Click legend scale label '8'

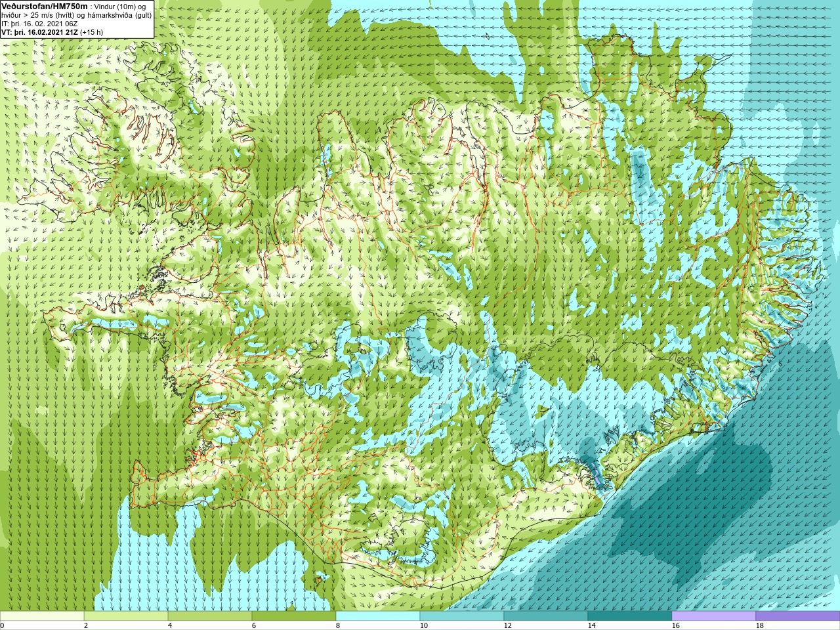(338, 625)
